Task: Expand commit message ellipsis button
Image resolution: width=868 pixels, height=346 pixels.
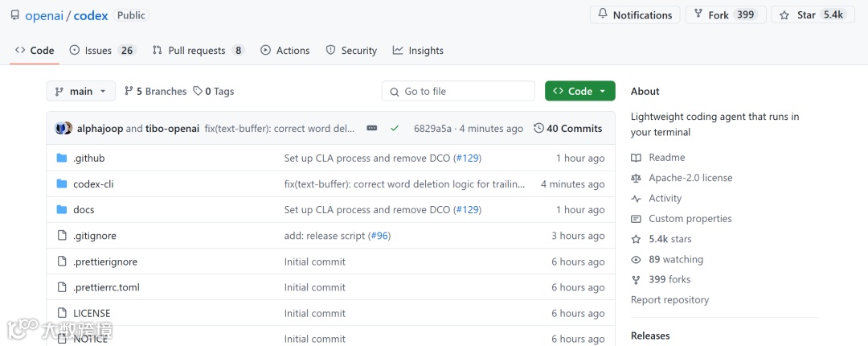Action: coord(372,128)
